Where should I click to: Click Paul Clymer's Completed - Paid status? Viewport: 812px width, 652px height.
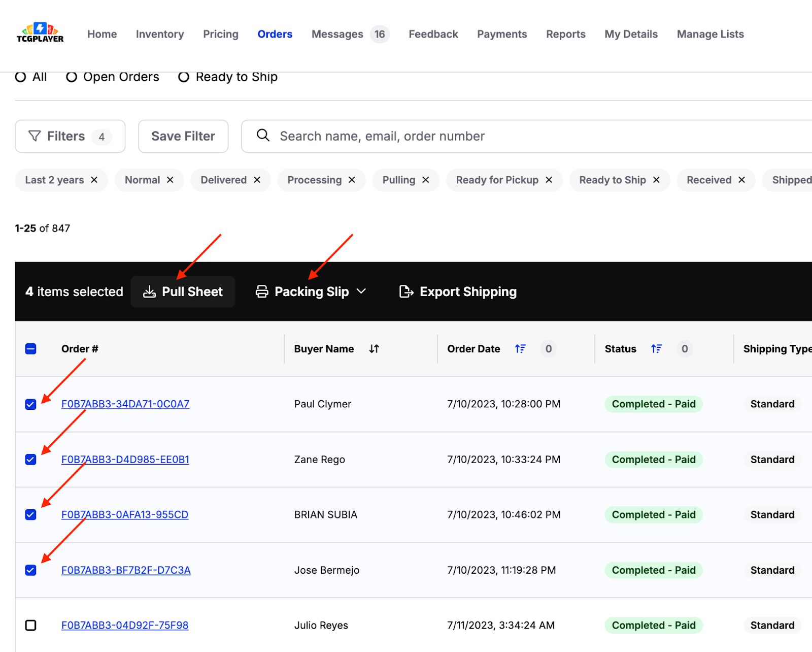(x=654, y=404)
